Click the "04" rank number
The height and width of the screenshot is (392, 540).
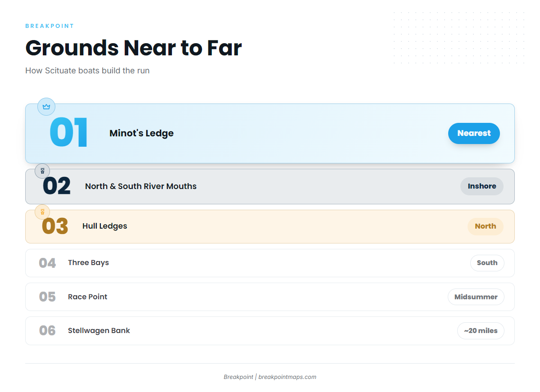tap(47, 263)
